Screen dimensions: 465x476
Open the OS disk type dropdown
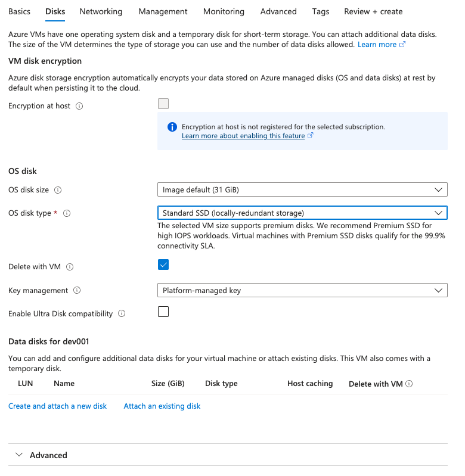click(x=302, y=213)
